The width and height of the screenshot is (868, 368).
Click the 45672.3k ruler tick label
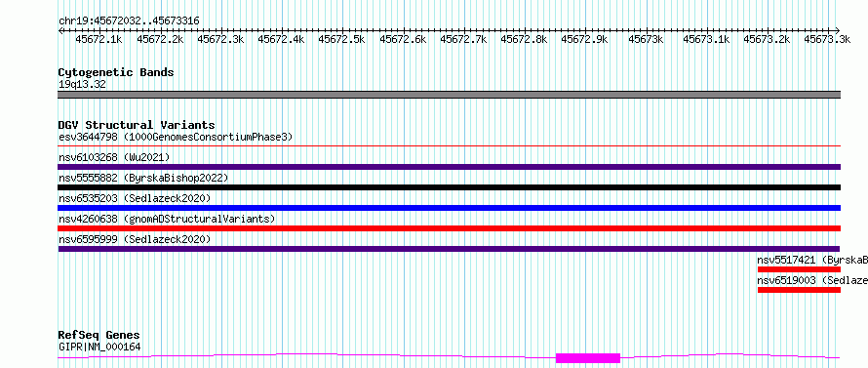[x=220, y=39]
